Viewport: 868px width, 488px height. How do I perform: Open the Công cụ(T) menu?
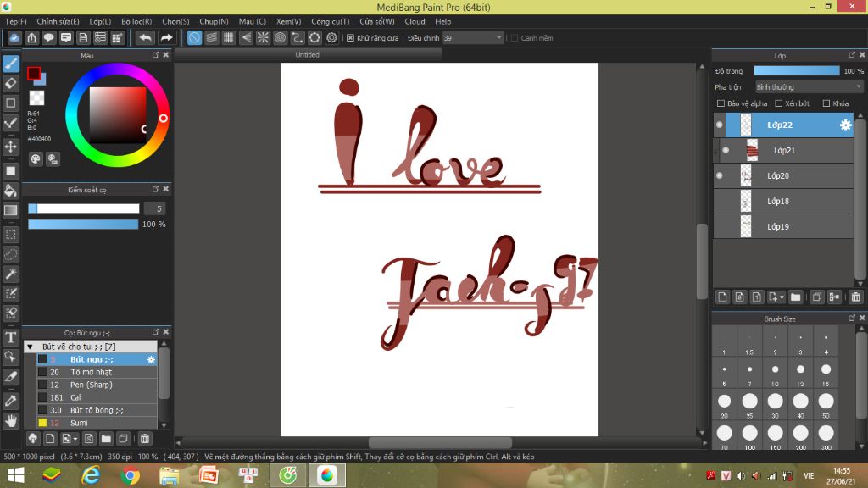point(330,21)
